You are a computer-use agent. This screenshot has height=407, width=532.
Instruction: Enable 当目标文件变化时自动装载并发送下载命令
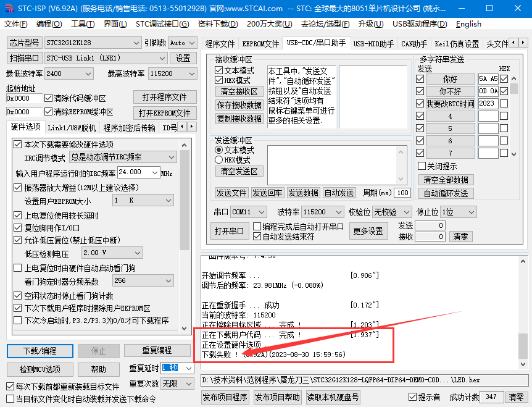[x=10, y=398]
